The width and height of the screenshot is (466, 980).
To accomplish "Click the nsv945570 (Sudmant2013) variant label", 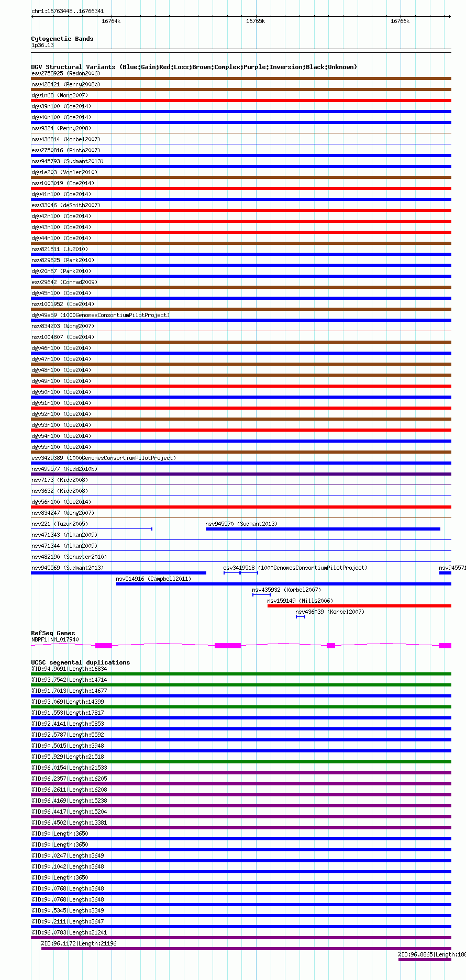I will pyautogui.click(x=241, y=524).
